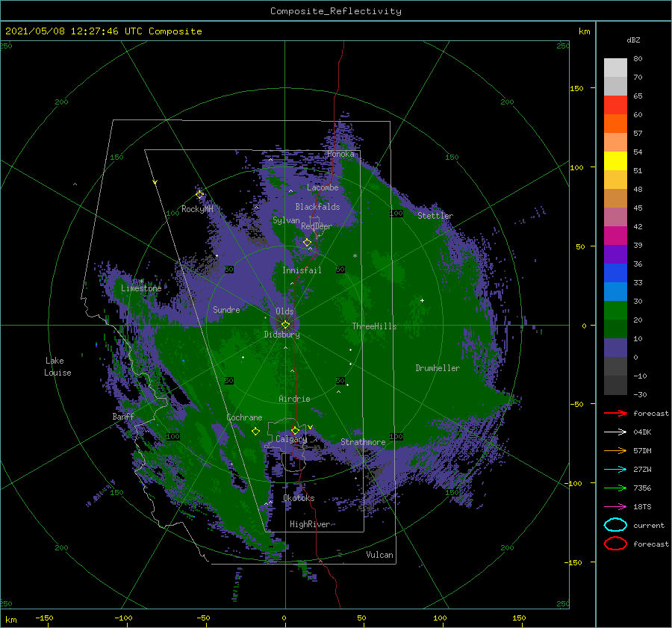Click the Banff label on map
Viewport: 672px width, 628px height.
click(123, 417)
